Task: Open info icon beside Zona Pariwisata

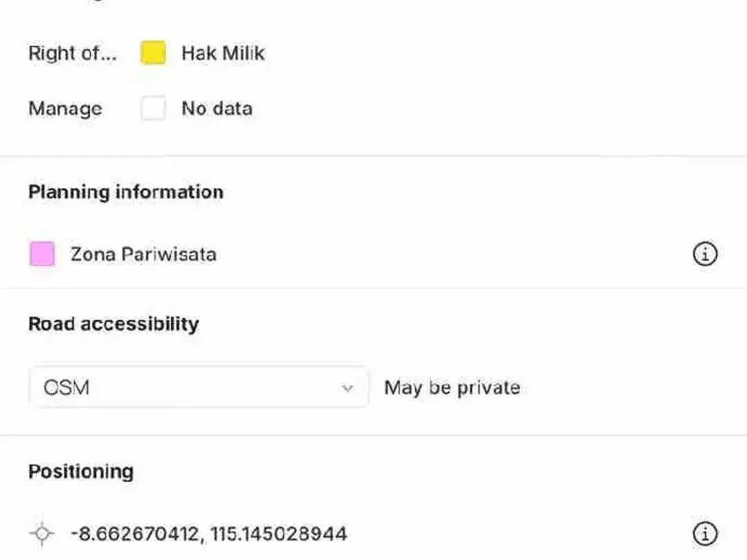Action: pyautogui.click(x=705, y=254)
